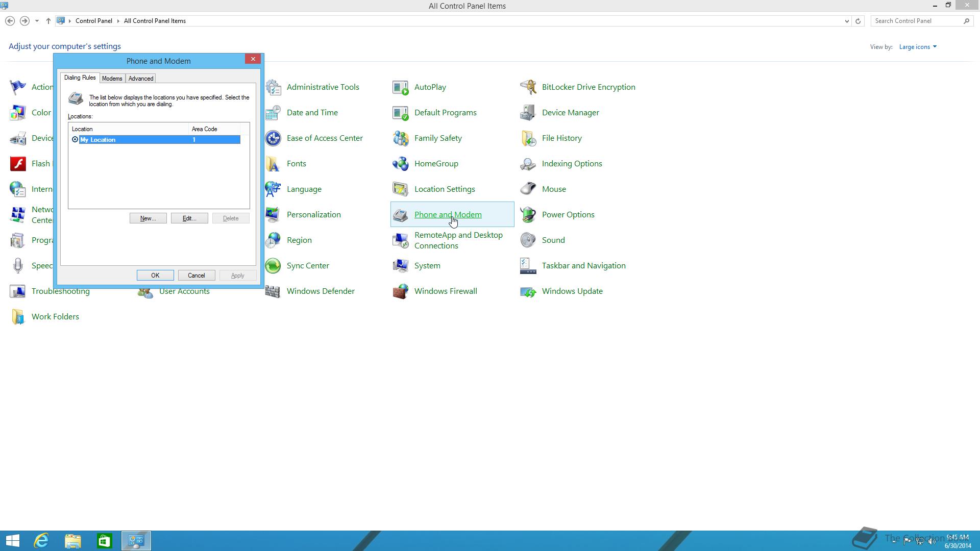Click Cancel in the Phone and Modem dialog
Screen dimensions: 980x551
(197, 275)
